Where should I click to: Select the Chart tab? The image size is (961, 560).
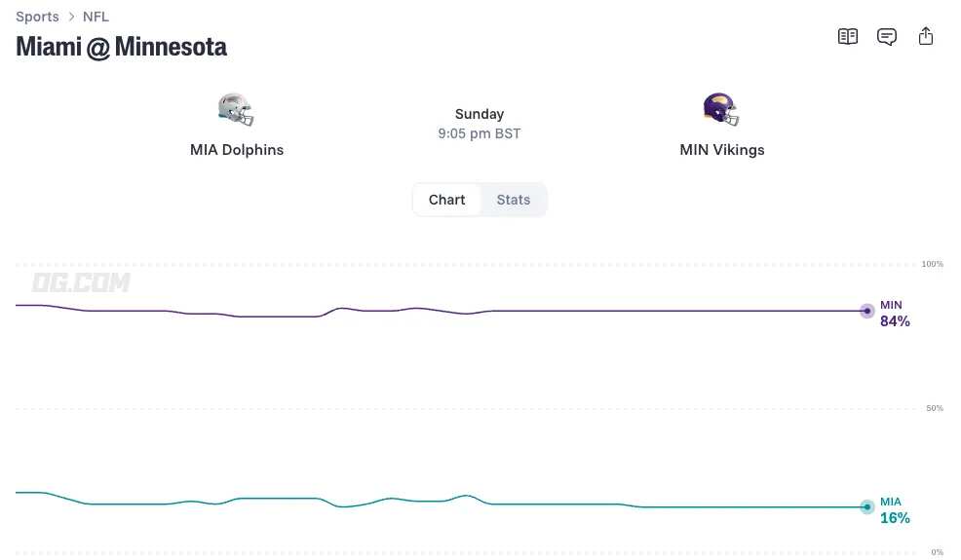[446, 200]
